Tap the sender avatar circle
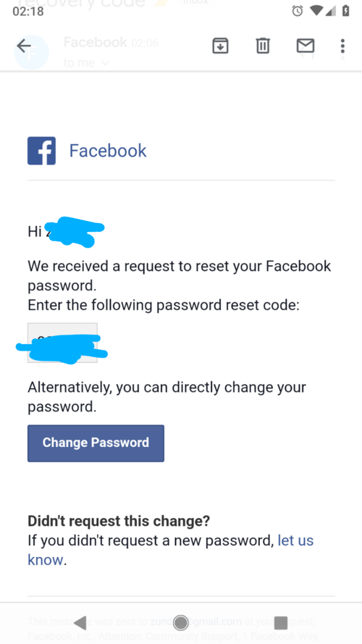 coord(32,53)
